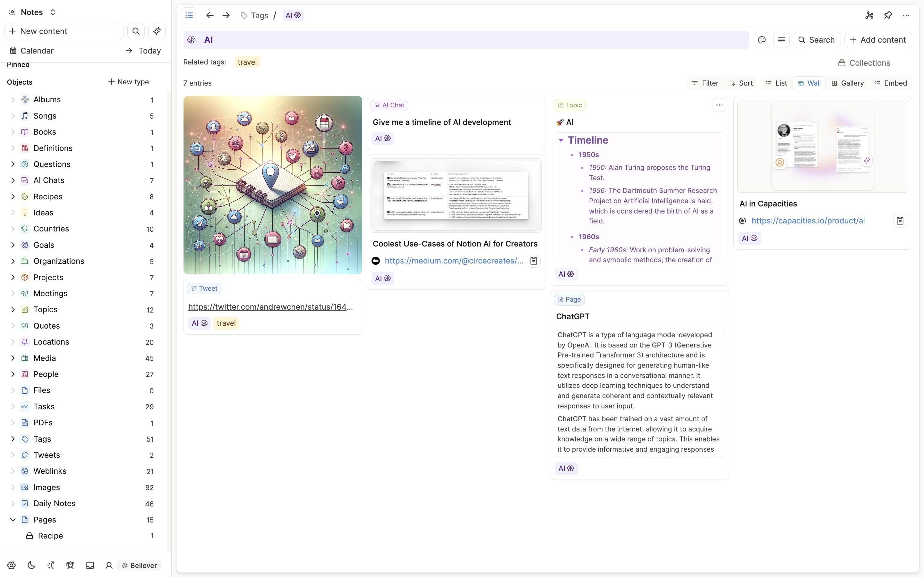This screenshot has width=924, height=577.
Task: Switch to List view tab
Action: tap(777, 83)
